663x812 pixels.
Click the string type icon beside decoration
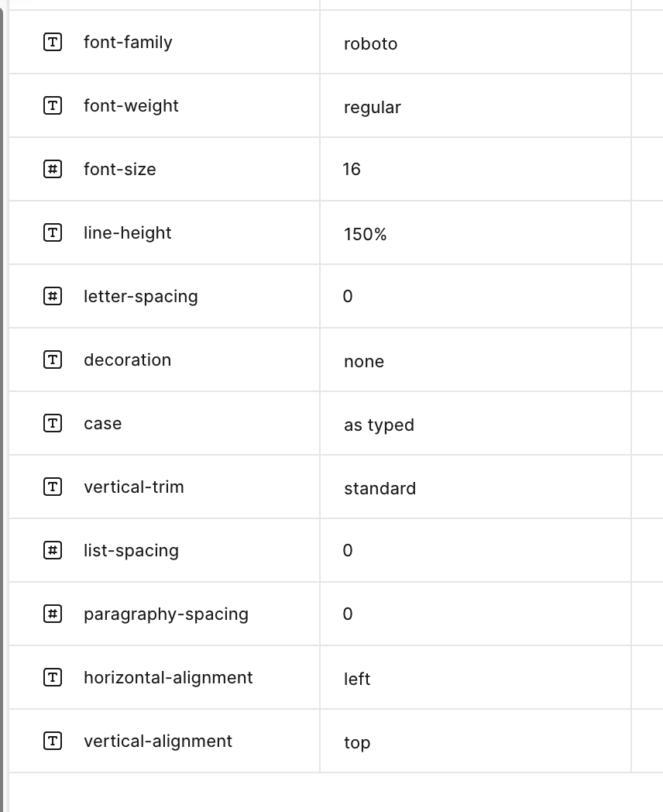pyautogui.click(x=52, y=360)
